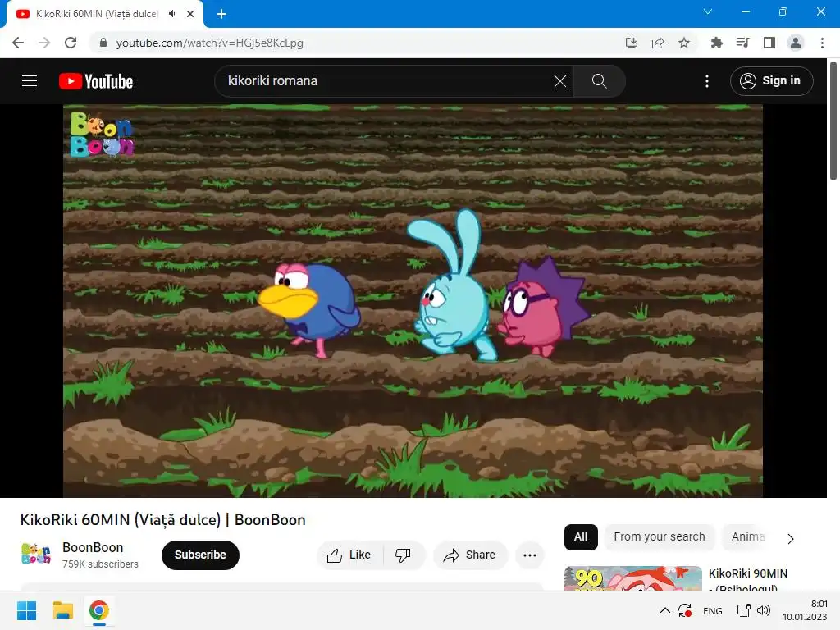Share this page from the address bar
The width and height of the screenshot is (840, 630).
(x=658, y=43)
